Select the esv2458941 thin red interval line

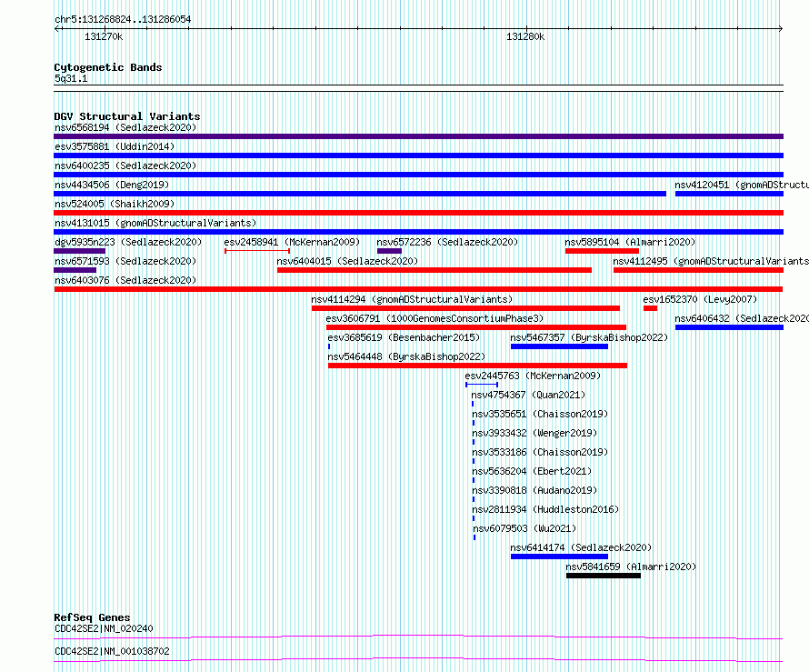pyautogui.click(x=257, y=251)
